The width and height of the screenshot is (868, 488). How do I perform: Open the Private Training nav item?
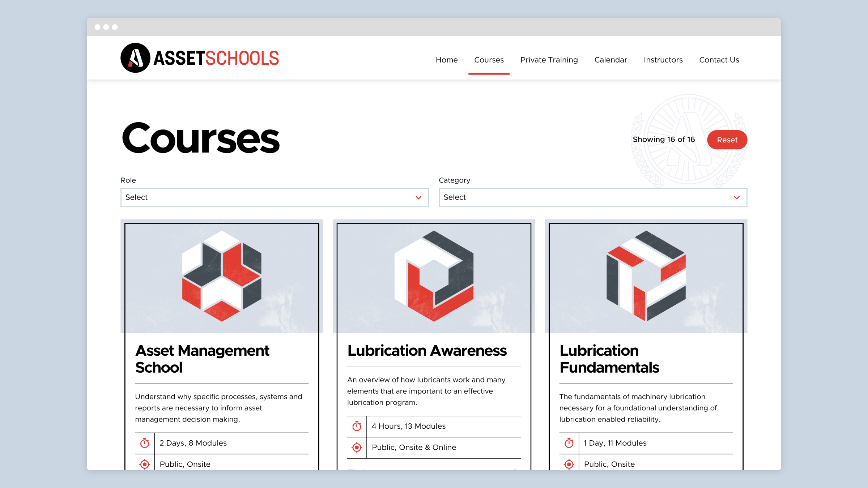point(549,60)
